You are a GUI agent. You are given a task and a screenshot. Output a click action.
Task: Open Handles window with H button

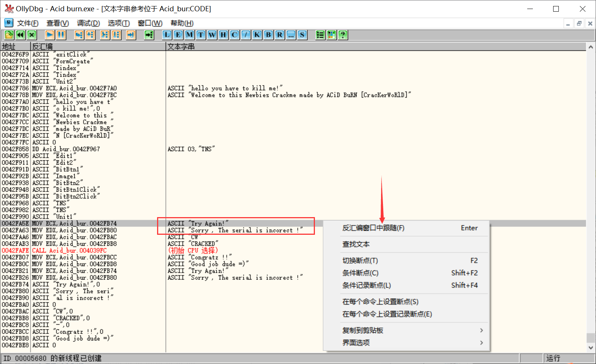(x=223, y=35)
